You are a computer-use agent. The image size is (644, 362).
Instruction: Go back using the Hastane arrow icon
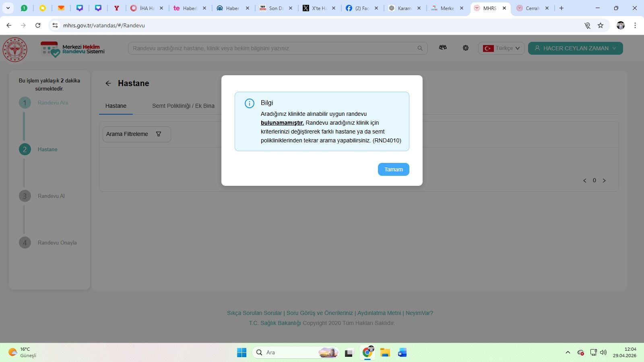coord(108,83)
